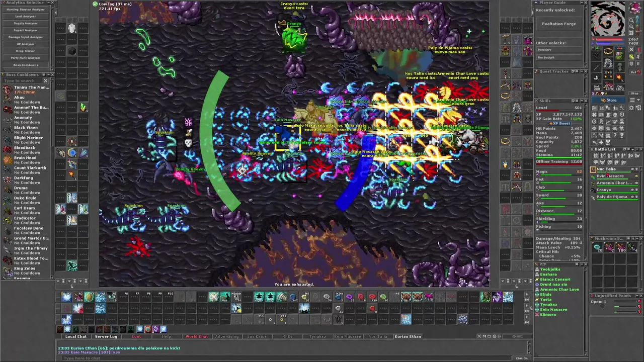
Task: Close the Quest Tracker panel
Action: point(586,71)
